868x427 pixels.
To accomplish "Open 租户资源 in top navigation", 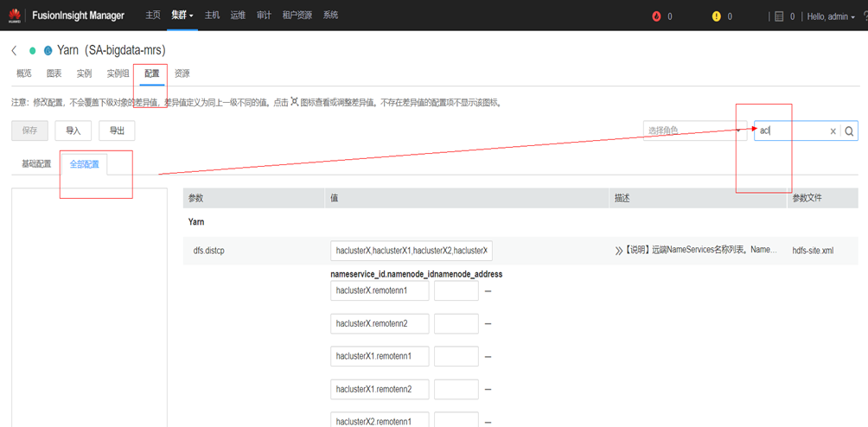I will pos(297,16).
